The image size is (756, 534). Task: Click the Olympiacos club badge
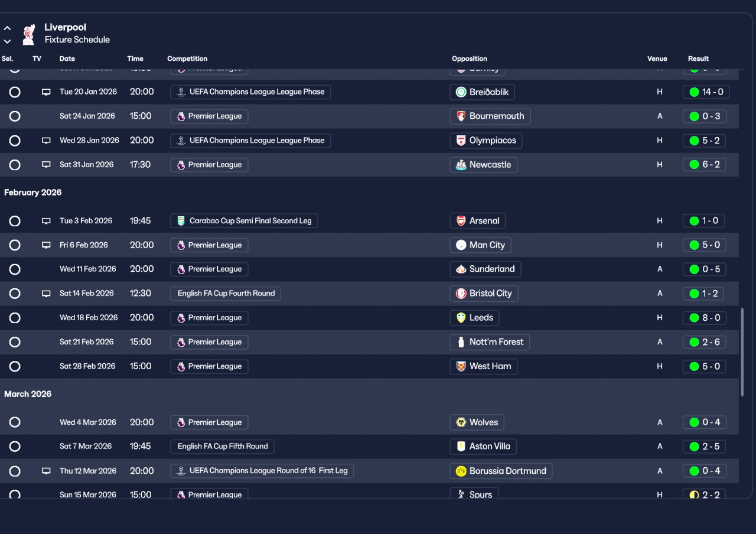(461, 141)
